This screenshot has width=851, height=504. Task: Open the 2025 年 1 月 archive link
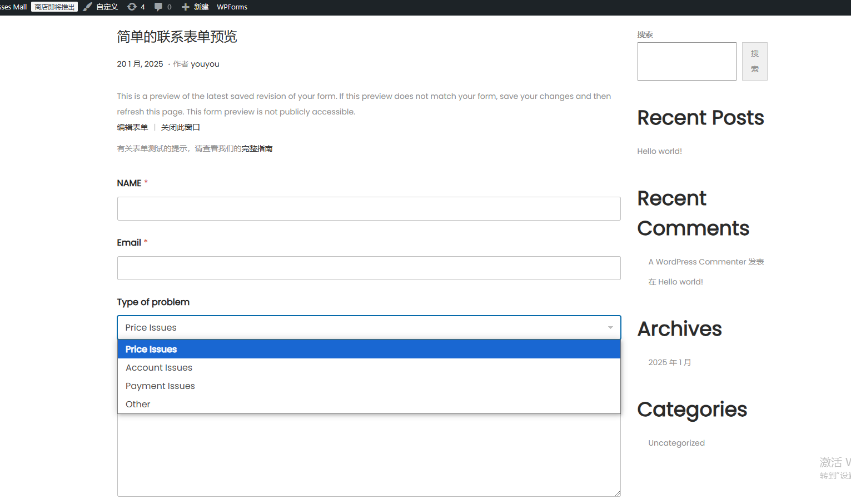coord(670,362)
